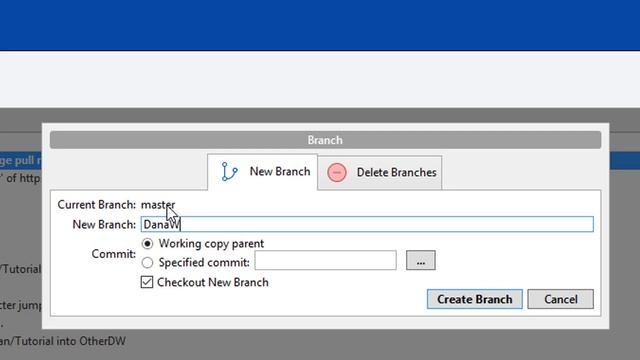
Task: Click the red Delete Branches minus icon
Action: point(337,173)
